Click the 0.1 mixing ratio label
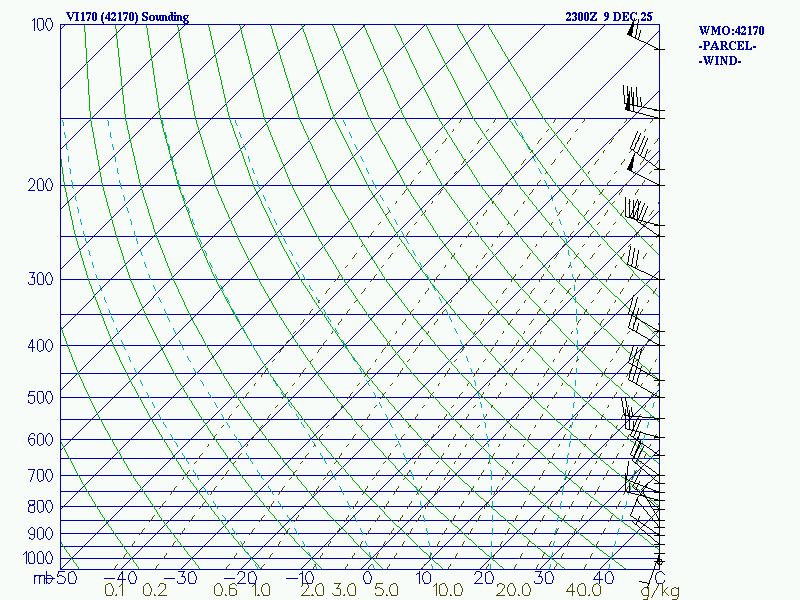Viewport: 800px width, 600px height. coord(115,590)
